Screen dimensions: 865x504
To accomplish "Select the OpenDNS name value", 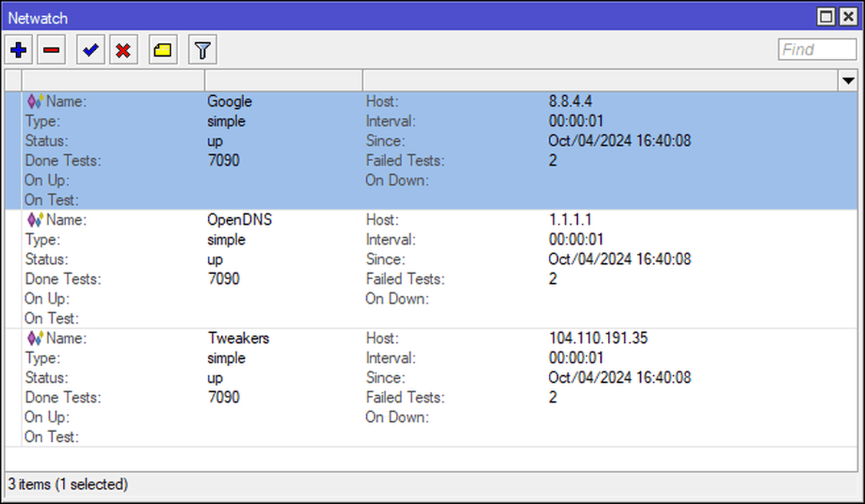I will (x=239, y=220).
